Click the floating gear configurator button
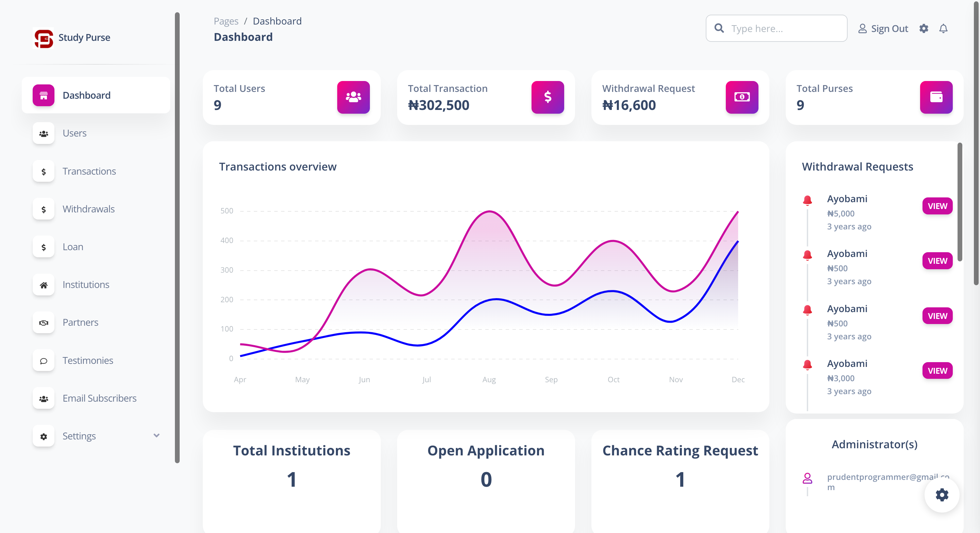 (x=941, y=495)
